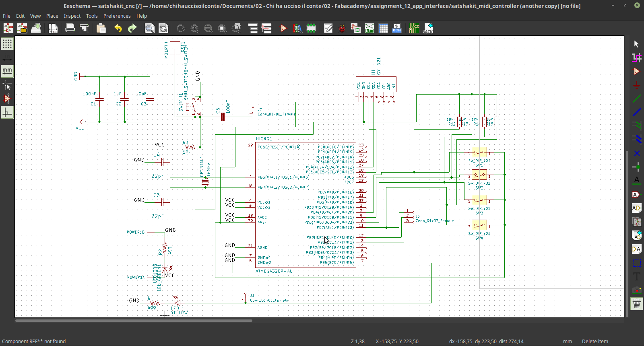Open the Assign footprints tool icon
The width and height of the screenshot is (644, 346).
click(x=356, y=28)
